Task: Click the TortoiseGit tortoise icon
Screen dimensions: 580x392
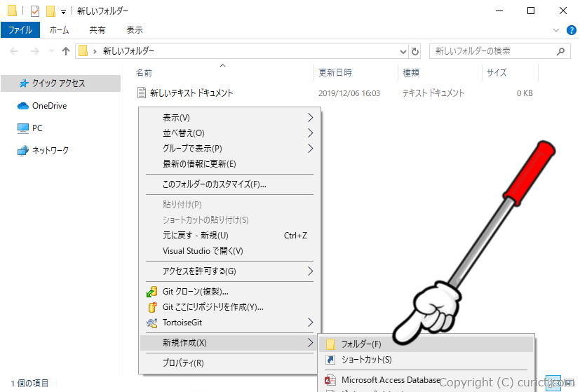Action: coord(151,323)
